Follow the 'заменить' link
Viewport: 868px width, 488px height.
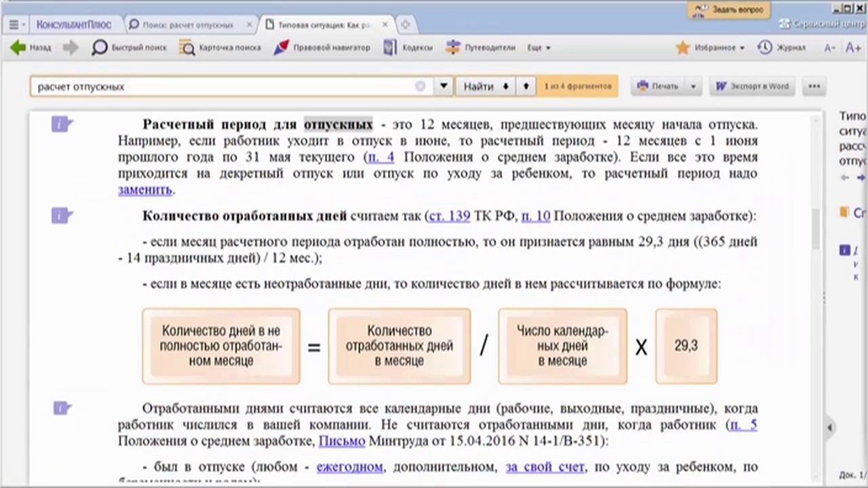tap(145, 190)
